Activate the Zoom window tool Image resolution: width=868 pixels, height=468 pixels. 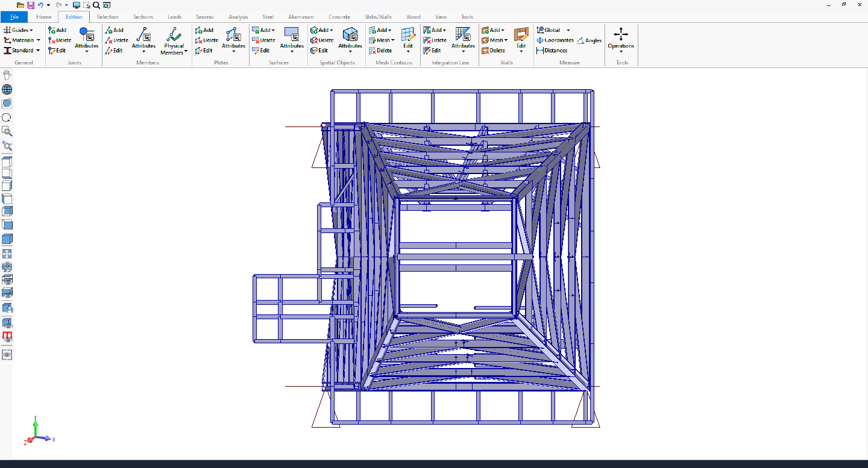tap(7, 132)
